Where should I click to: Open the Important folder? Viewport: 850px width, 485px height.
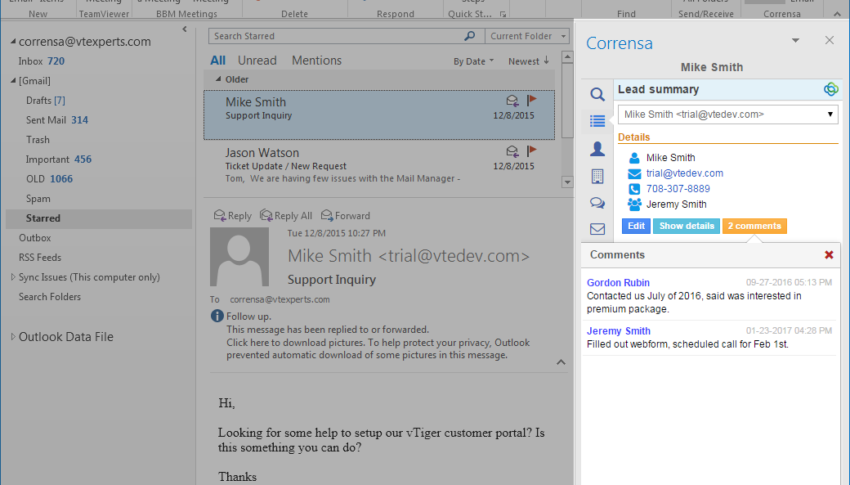point(99,159)
